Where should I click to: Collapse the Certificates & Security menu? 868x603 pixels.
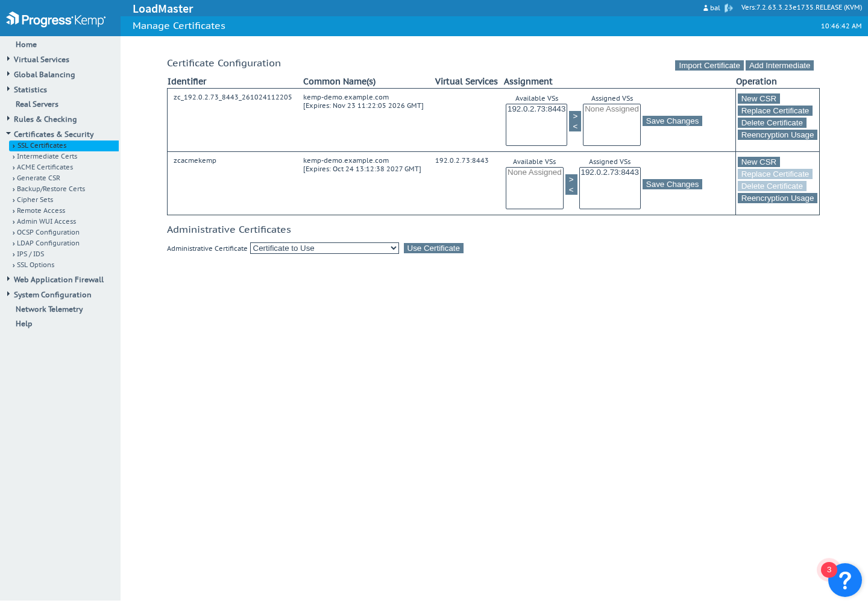pos(53,134)
